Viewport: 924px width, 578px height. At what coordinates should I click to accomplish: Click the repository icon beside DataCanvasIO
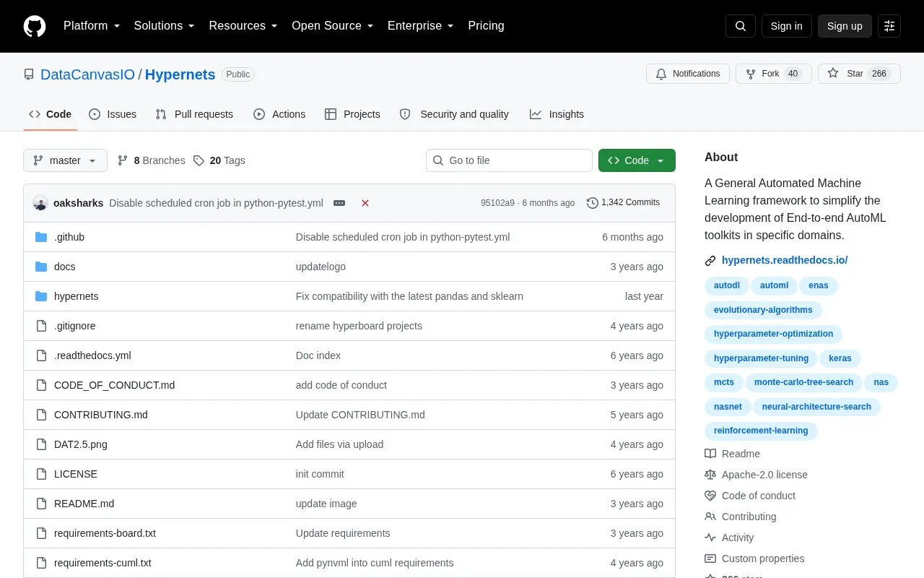pos(29,74)
